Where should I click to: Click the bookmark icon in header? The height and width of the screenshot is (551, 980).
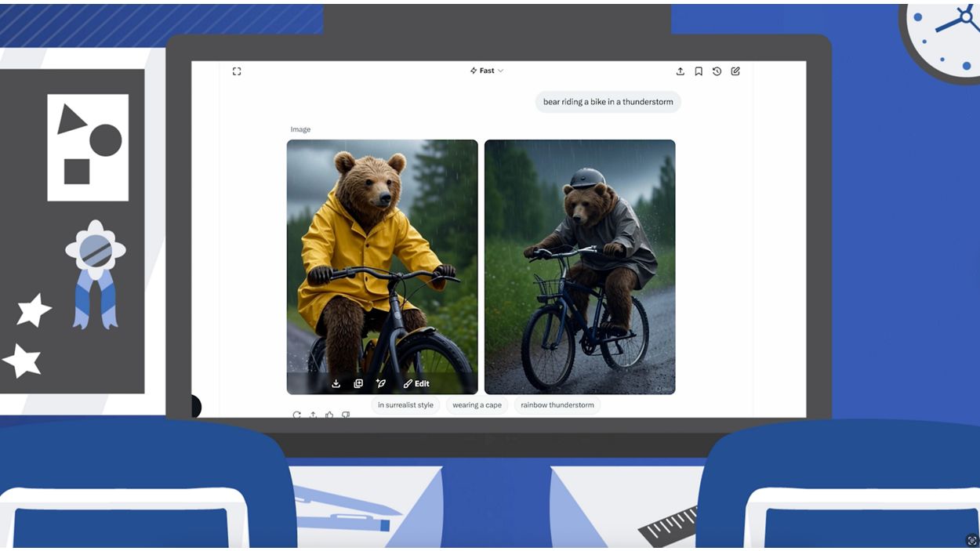[699, 71]
